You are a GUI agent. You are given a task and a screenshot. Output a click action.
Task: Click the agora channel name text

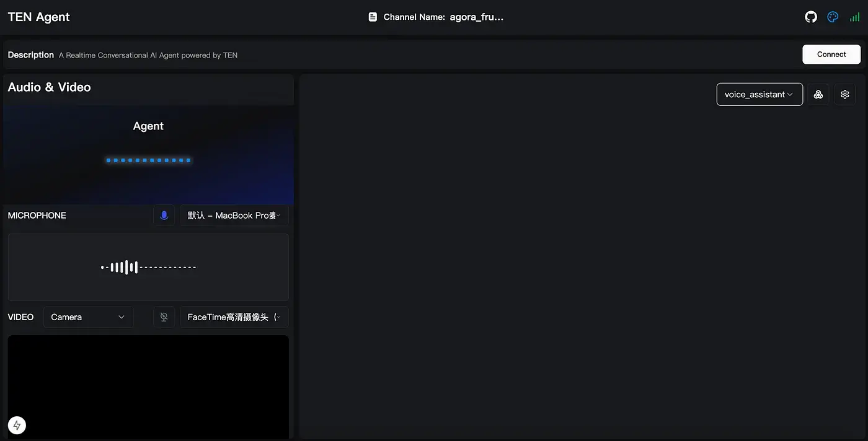coord(476,17)
